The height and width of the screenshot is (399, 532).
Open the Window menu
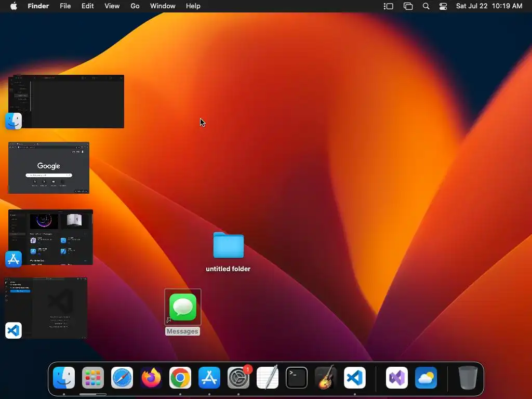pyautogui.click(x=163, y=6)
